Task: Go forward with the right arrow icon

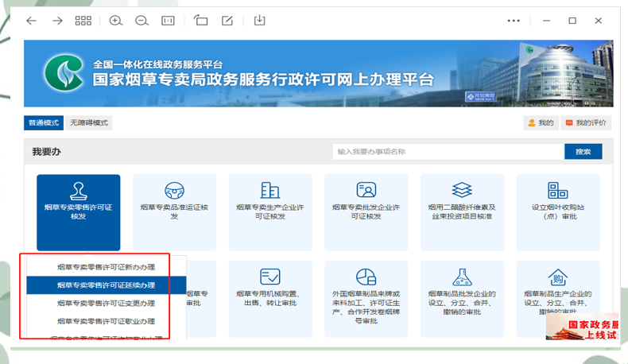Action: [x=57, y=21]
